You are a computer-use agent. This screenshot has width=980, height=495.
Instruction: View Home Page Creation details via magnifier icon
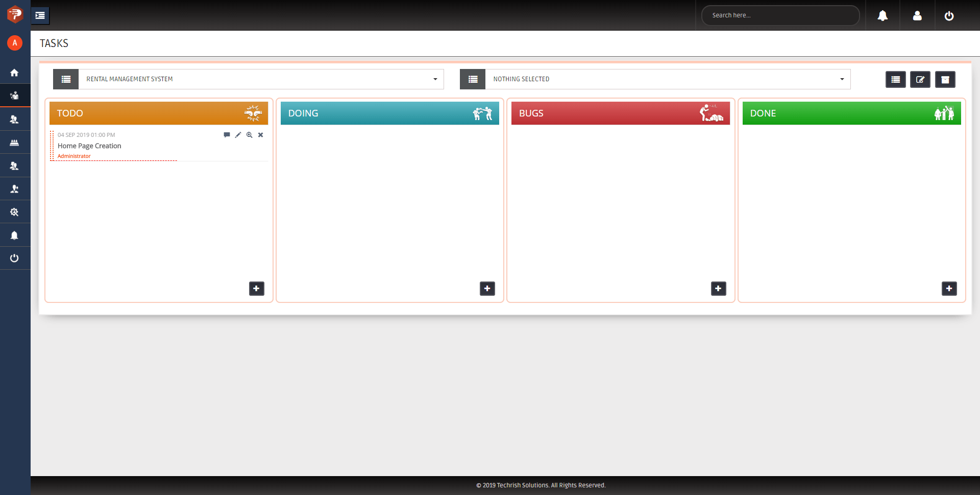pos(249,135)
